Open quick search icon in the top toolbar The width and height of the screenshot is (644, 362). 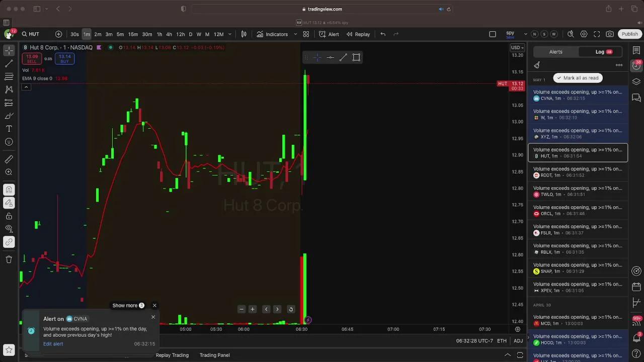tap(571, 34)
